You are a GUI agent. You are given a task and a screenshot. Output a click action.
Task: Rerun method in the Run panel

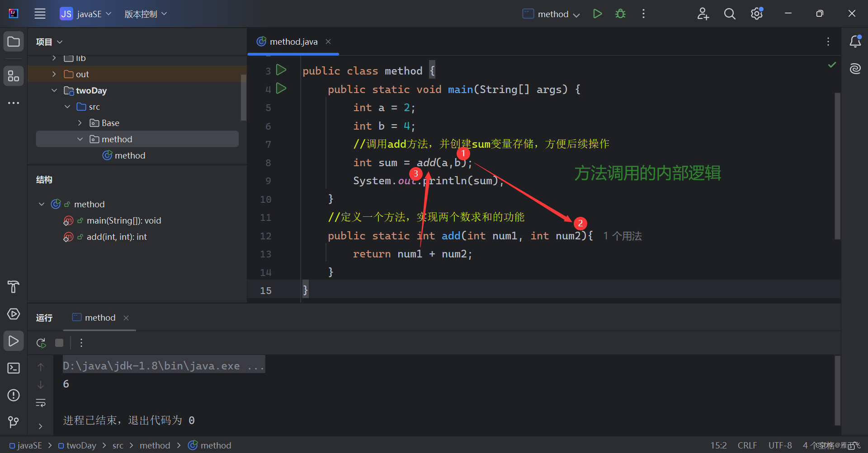[x=41, y=343]
